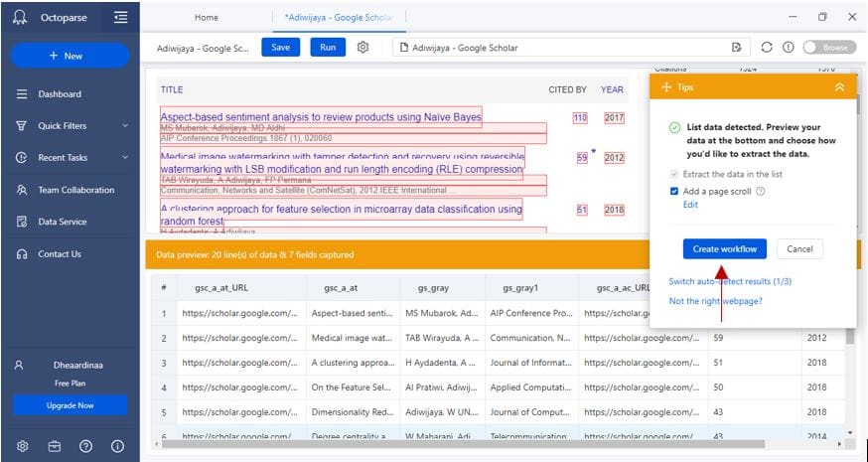Click the bookmark page icon in URL bar
Image resolution: width=868 pixels, height=462 pixels.
point(736,47)
